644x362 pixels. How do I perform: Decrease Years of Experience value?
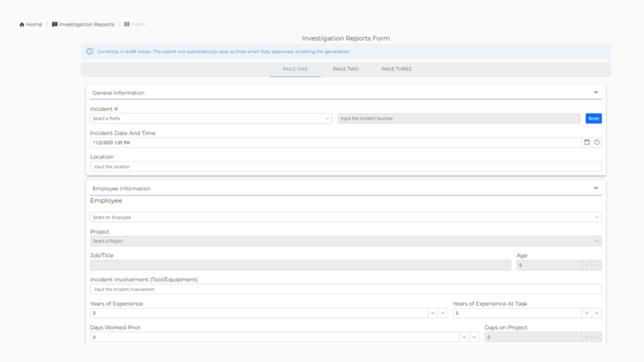433,313
